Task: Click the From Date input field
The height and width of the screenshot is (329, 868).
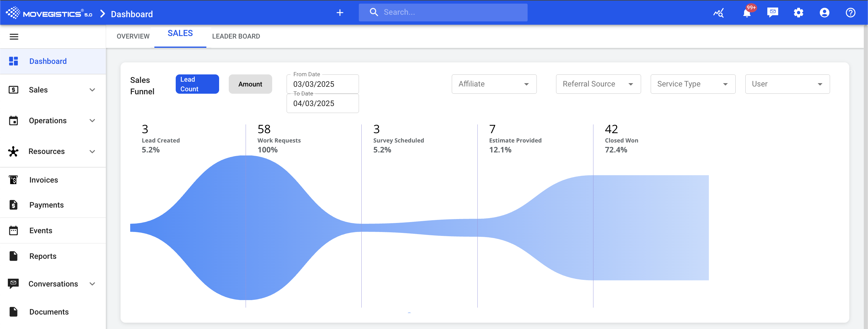Action: point(322,84)
